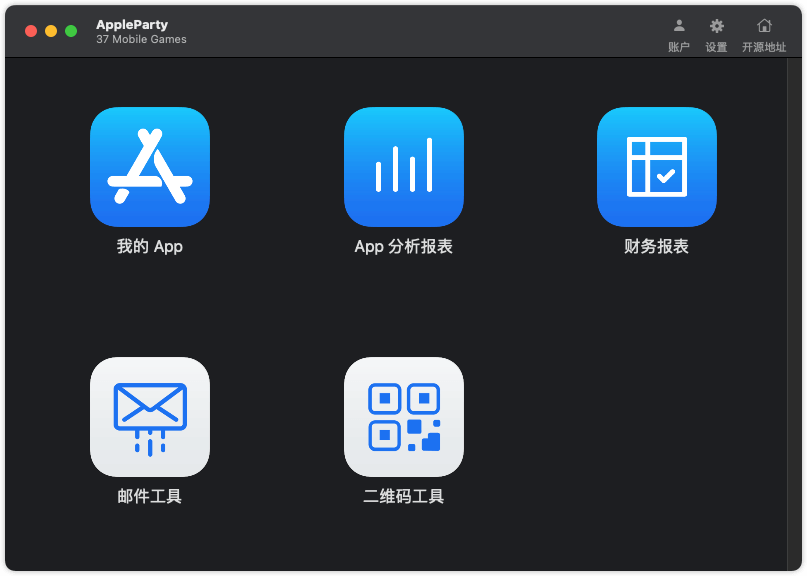
Task: Click the 我的 App label text
Action: click(x=150, y=247)
